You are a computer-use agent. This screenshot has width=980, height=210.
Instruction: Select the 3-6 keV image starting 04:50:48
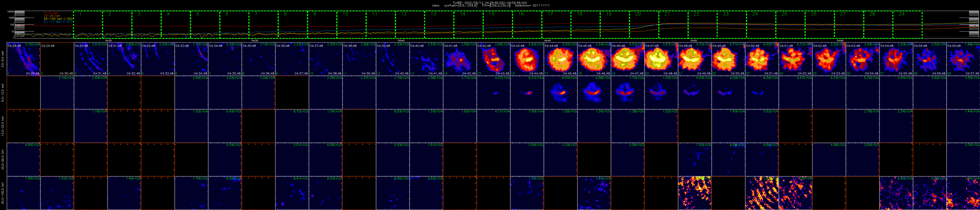click(x=762, y=59)
